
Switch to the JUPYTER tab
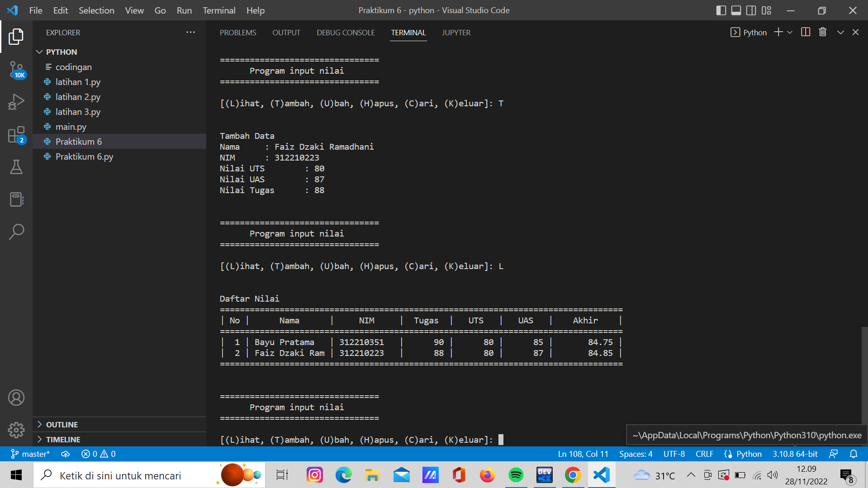pyautogui.click(x=456, y=32)
